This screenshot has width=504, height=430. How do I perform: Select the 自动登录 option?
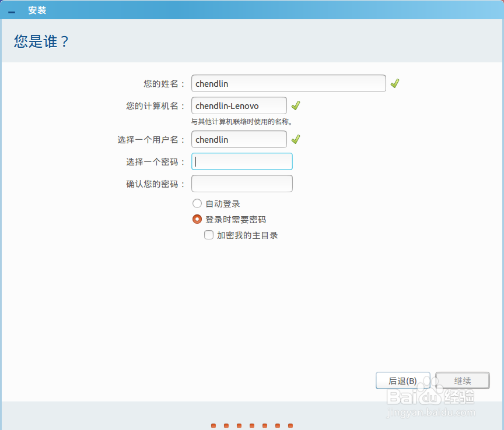pos(197,203)
